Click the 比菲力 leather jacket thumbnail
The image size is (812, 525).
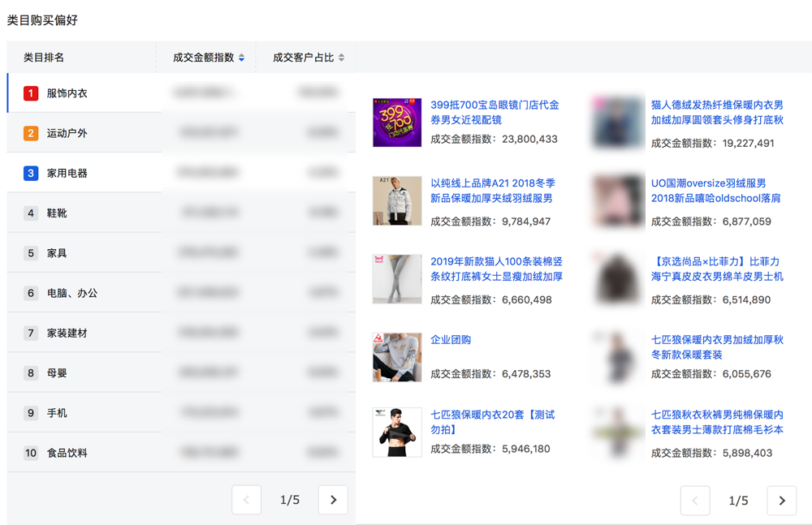point(617,279)
